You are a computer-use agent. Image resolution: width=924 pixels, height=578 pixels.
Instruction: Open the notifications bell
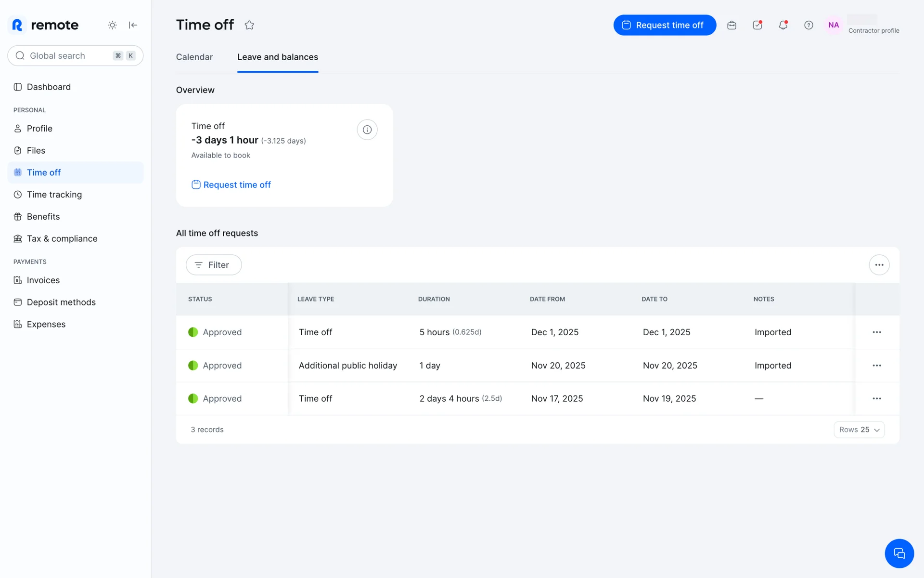(783, 25)
